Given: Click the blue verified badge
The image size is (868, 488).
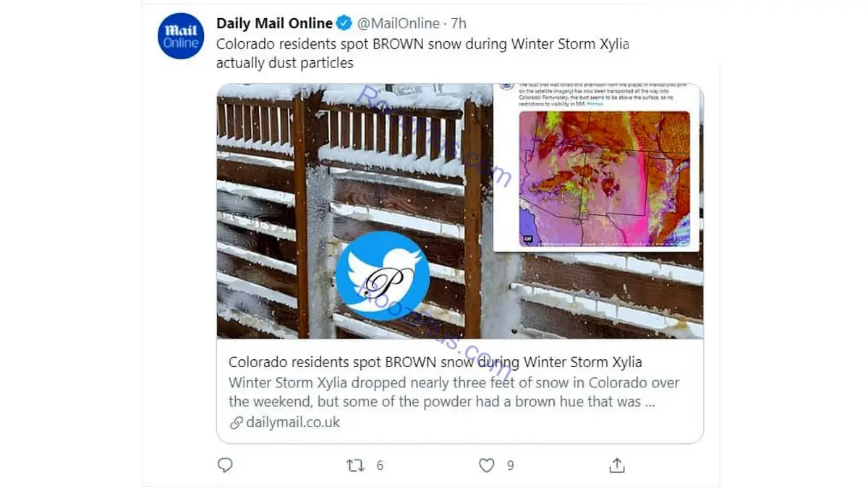Looking at the screenshot, I should [344, 24].
